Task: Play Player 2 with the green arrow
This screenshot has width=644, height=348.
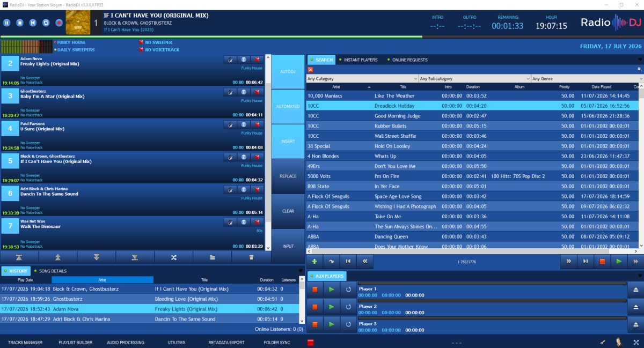Action: (x=332, y=307)
